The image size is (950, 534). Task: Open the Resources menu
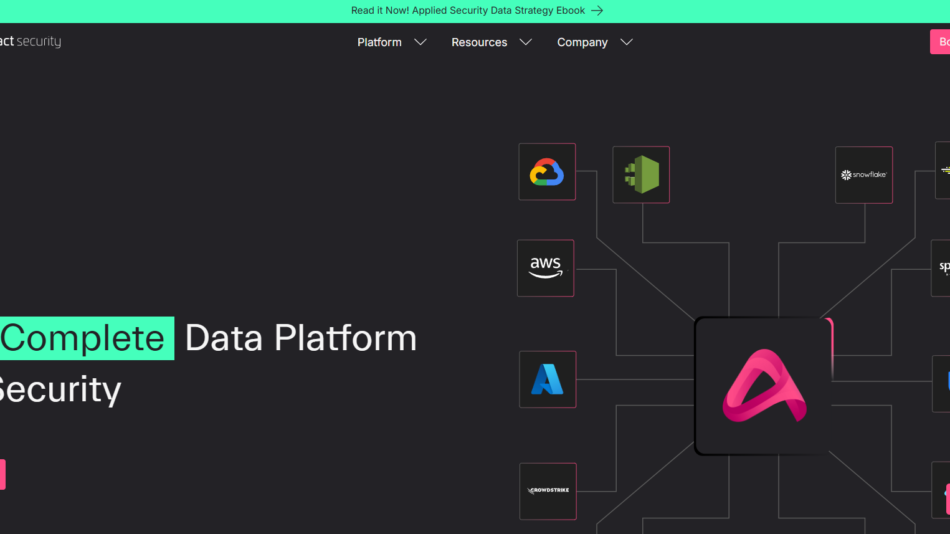point(479,42)
